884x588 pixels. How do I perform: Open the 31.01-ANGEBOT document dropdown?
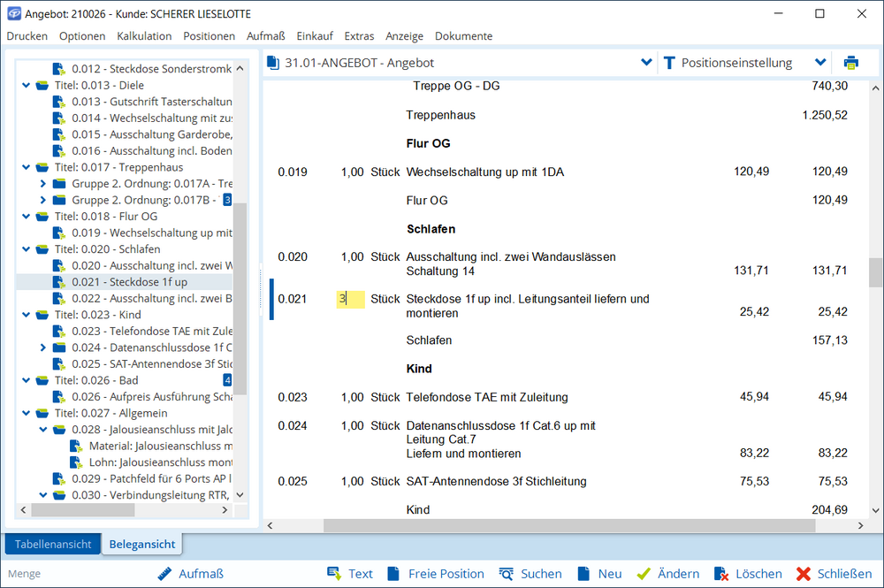646,63
